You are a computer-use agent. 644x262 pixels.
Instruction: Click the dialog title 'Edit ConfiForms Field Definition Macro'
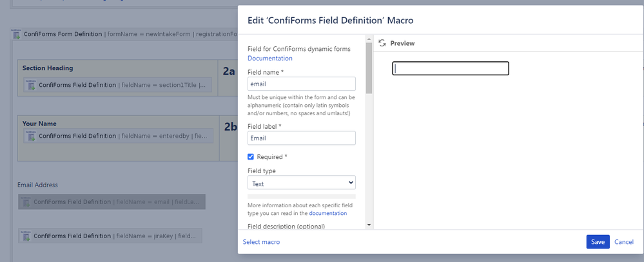coord(330,21)
